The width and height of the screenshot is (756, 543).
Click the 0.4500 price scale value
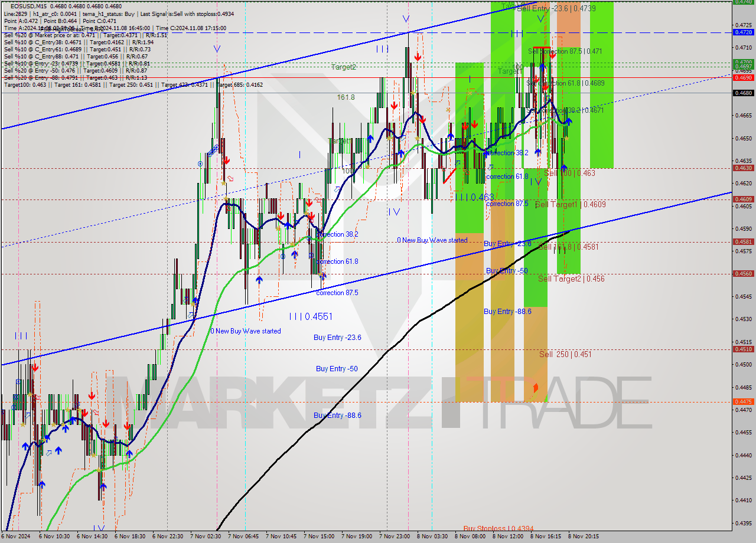743,364
